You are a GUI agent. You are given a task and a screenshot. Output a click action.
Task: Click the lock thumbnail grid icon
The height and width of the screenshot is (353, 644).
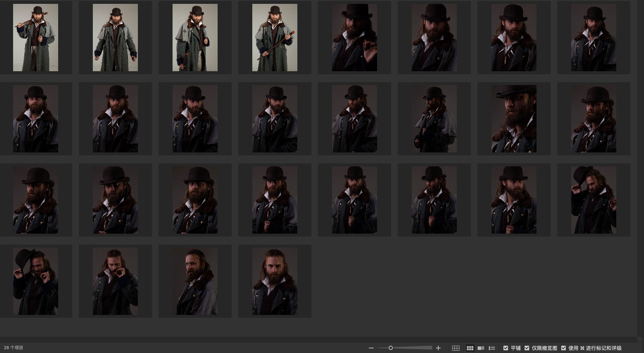(456, 348)
